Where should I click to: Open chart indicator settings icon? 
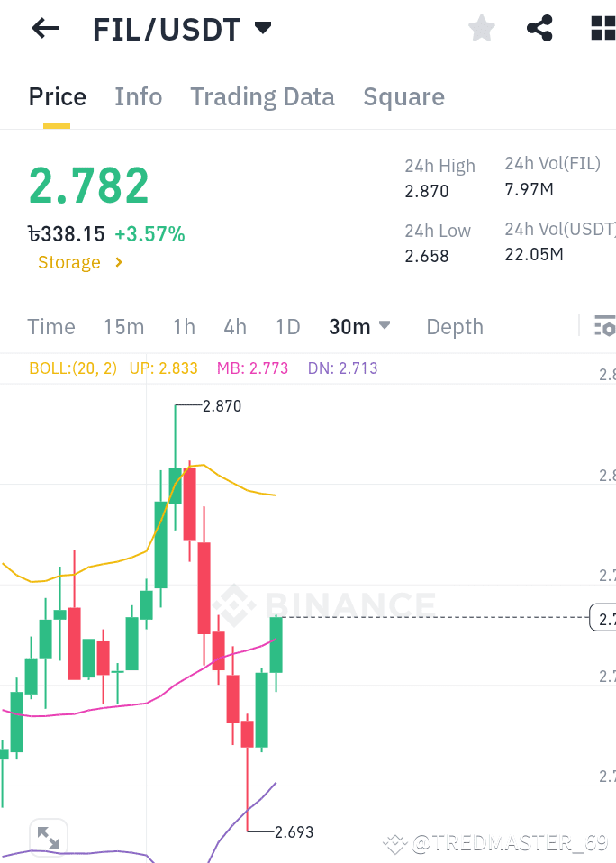tap(605, 326)
